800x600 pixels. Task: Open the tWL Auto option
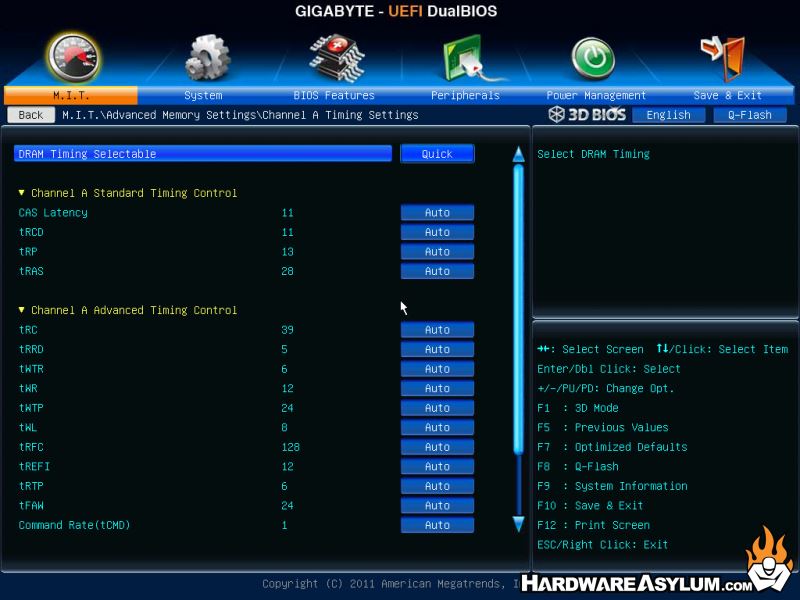437,427
